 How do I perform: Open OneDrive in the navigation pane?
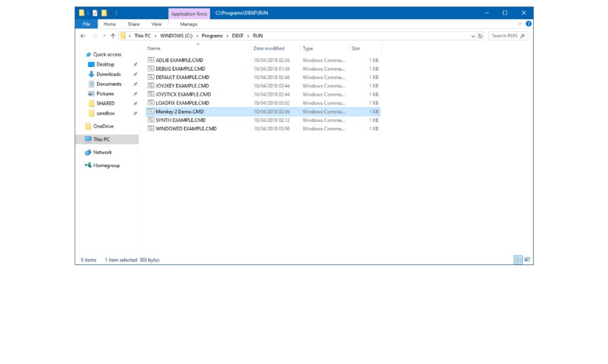pos(103,126)
